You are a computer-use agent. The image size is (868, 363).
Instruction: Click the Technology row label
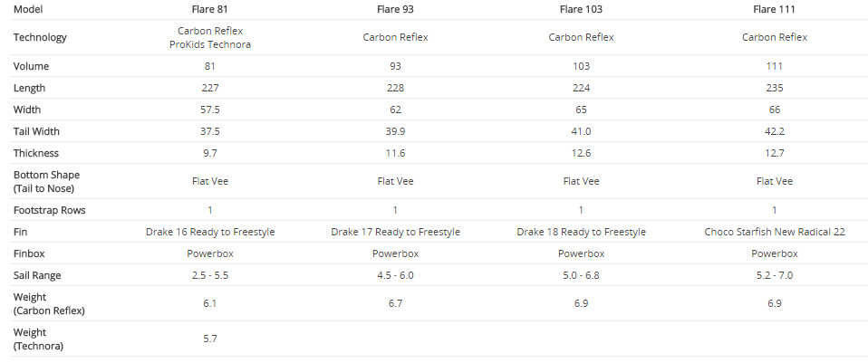(40, 38)
